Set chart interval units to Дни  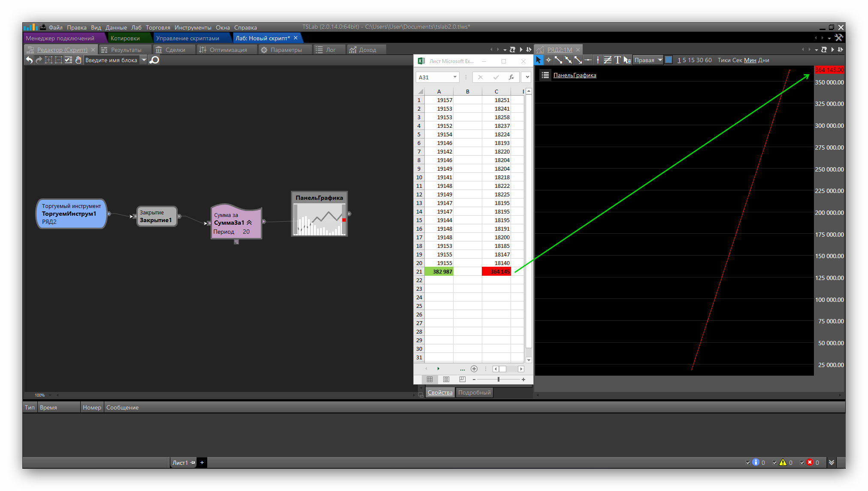(764, 60)
